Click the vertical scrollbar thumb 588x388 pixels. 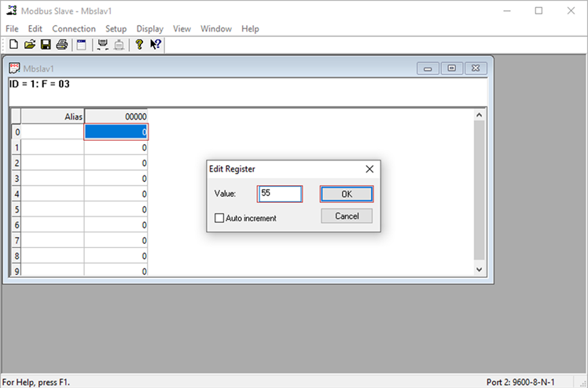(x=479, y=190)
